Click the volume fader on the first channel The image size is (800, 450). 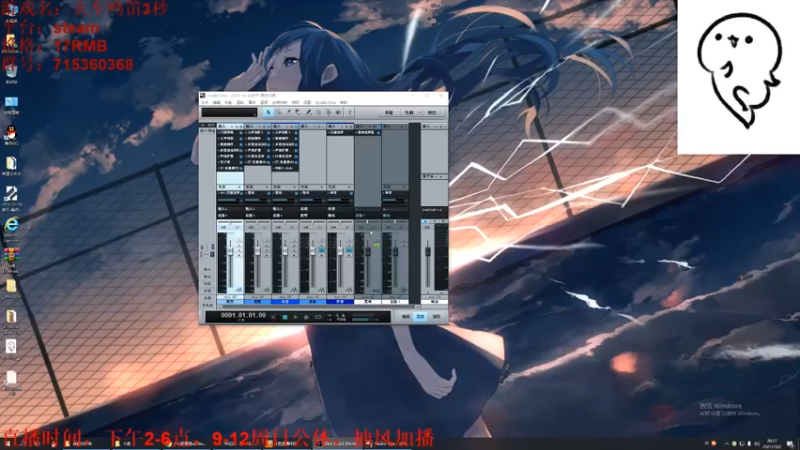click(230, 251)
